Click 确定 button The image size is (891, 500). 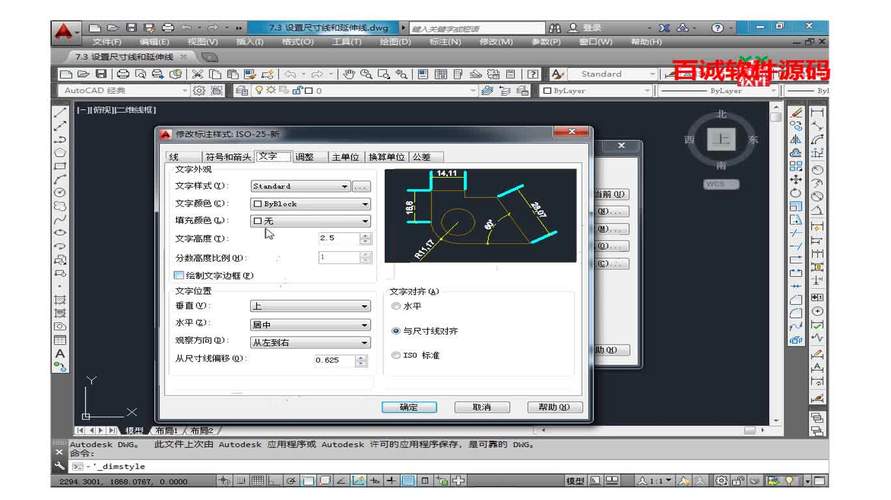click(x=409, y=407)
